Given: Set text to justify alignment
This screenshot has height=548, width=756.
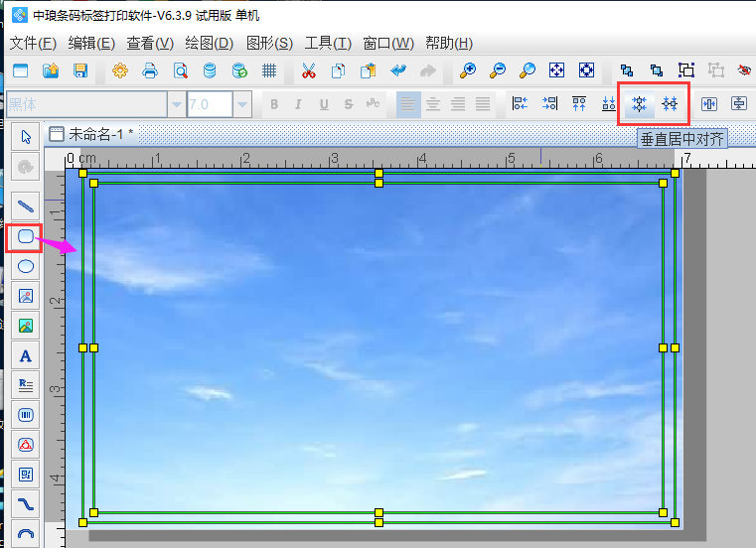Looking at the screenshot, I should click(x=483, y=104).
